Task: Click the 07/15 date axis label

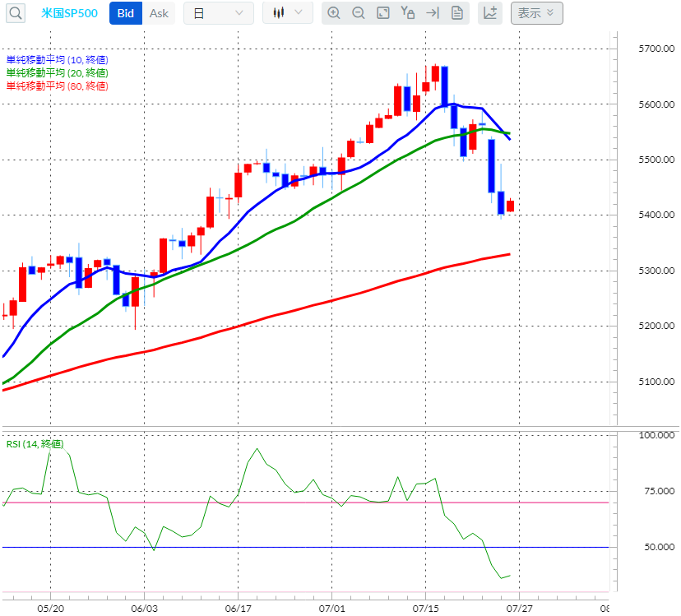Action: pos(426,608)
